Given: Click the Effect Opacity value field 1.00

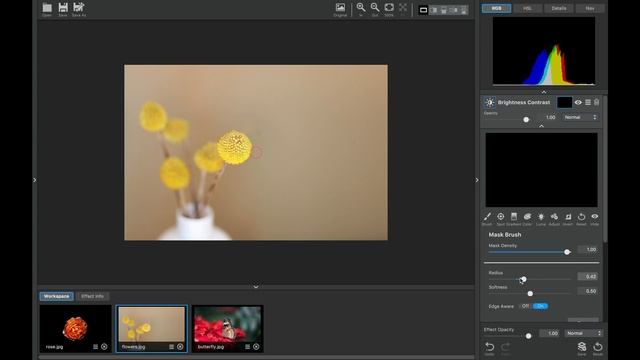Looking at the screenshot, I should [x=549, y=333].
